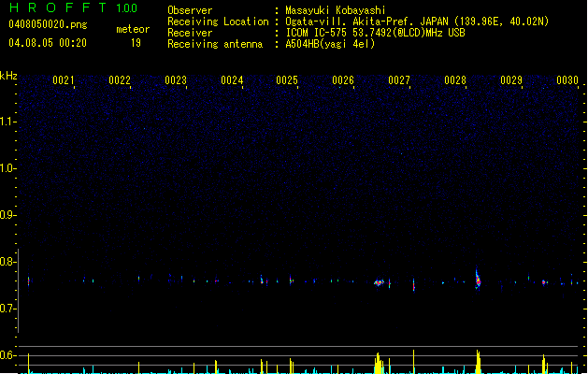Click the 0.8 kHz axis label
The image size is (588, 374).
point(7,262)
